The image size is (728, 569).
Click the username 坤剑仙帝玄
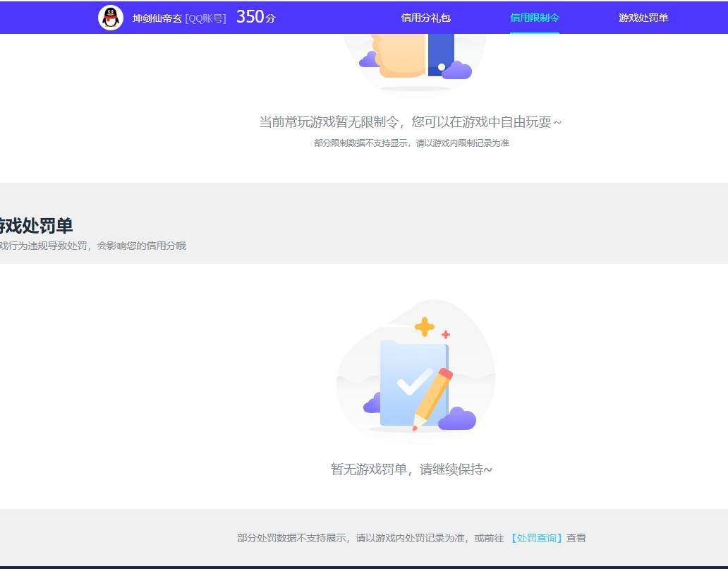157,18
